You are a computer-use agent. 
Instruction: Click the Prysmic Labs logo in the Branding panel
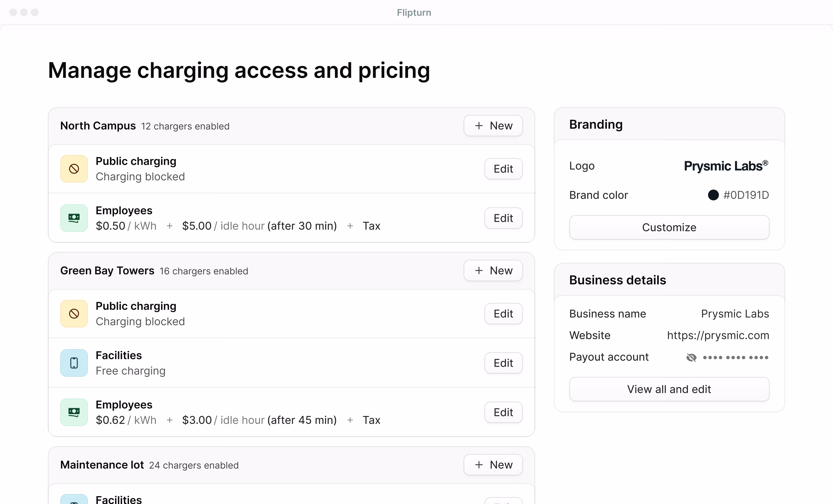(725, 165)
